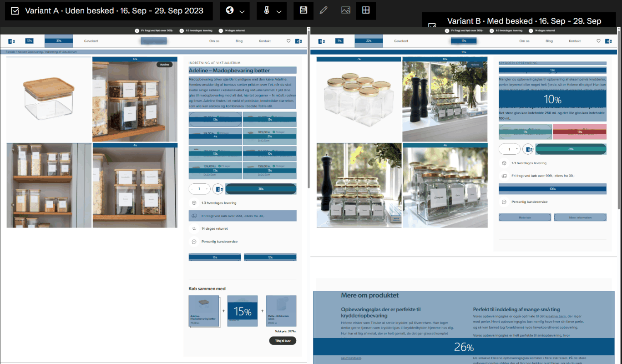
Task: Click Kontakt in Variant A menu
Action: click(265, 41)
